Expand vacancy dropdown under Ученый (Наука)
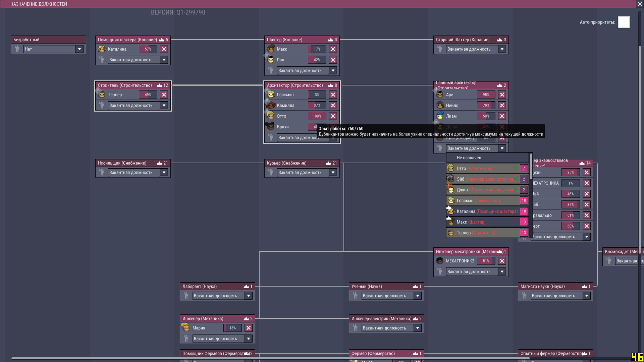 click(417, 296)
